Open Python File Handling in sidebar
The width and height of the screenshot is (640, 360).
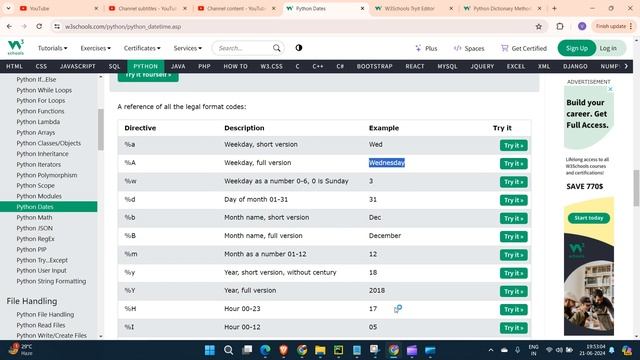pos(45,315)
